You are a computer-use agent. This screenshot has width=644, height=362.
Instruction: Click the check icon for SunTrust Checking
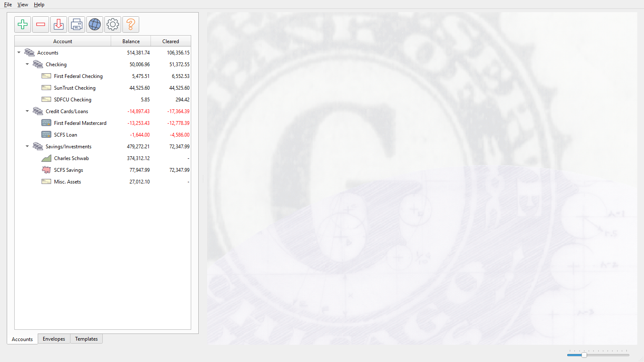pyautogui.click(x=46, y=88)
